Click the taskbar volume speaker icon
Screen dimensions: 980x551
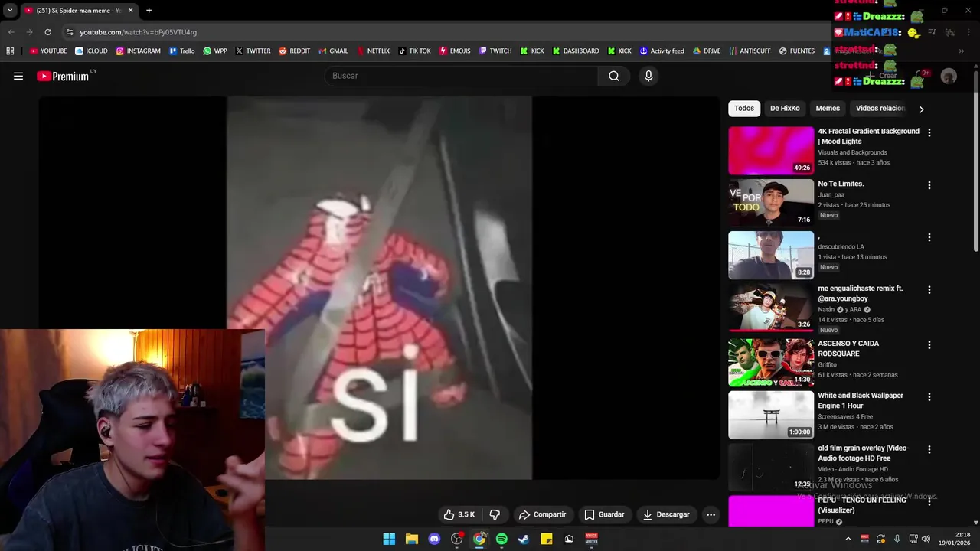tap(926, 539)
